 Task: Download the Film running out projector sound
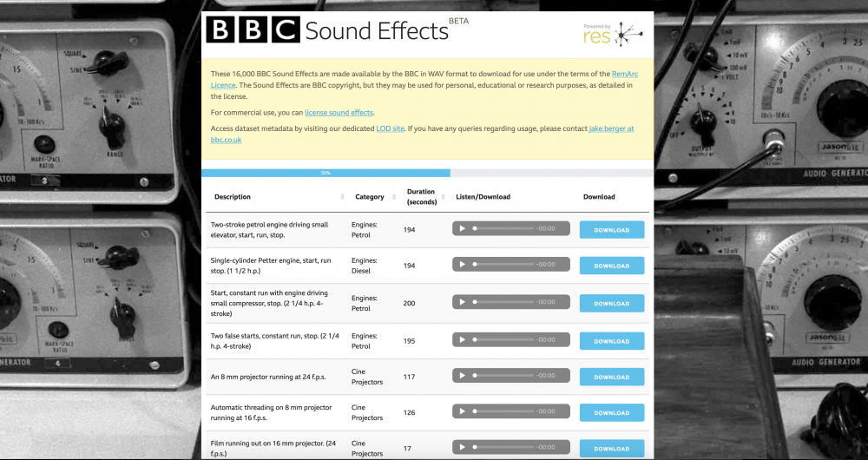coord(612,449)
